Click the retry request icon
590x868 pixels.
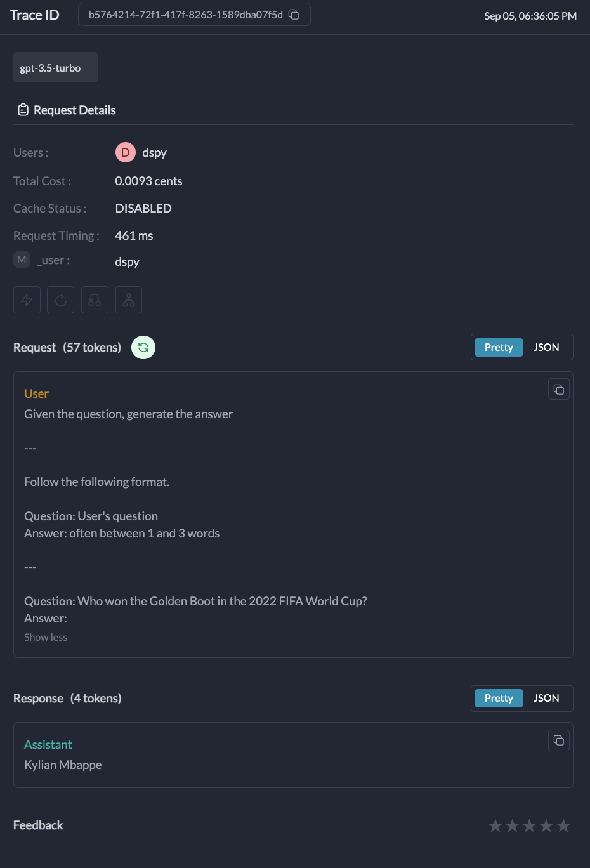60,299
